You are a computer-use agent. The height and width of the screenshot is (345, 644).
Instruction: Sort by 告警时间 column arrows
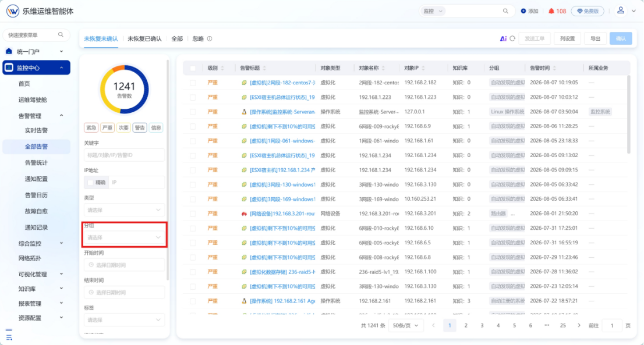coord(554,68)
